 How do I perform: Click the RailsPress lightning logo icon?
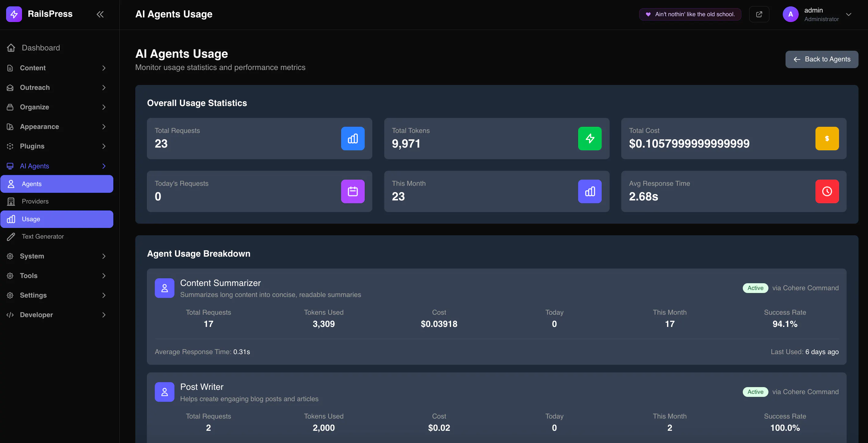pyautogui.click(x=14, y=14)
